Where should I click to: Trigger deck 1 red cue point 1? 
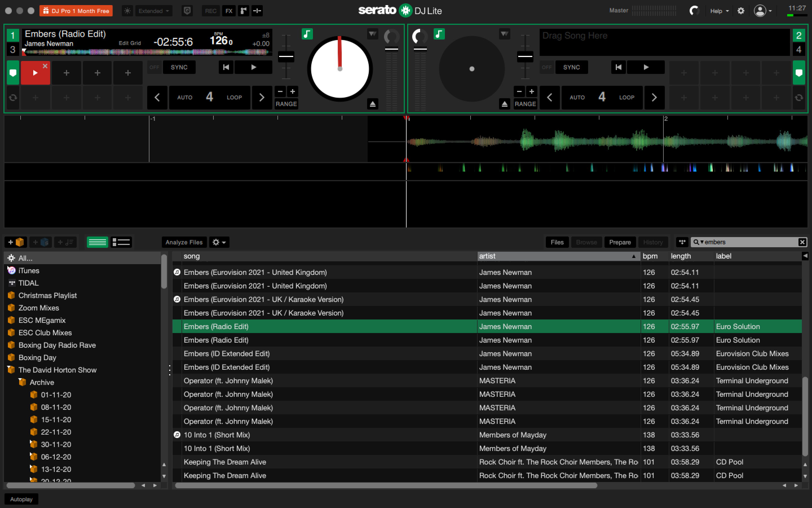tap(35, 73)
